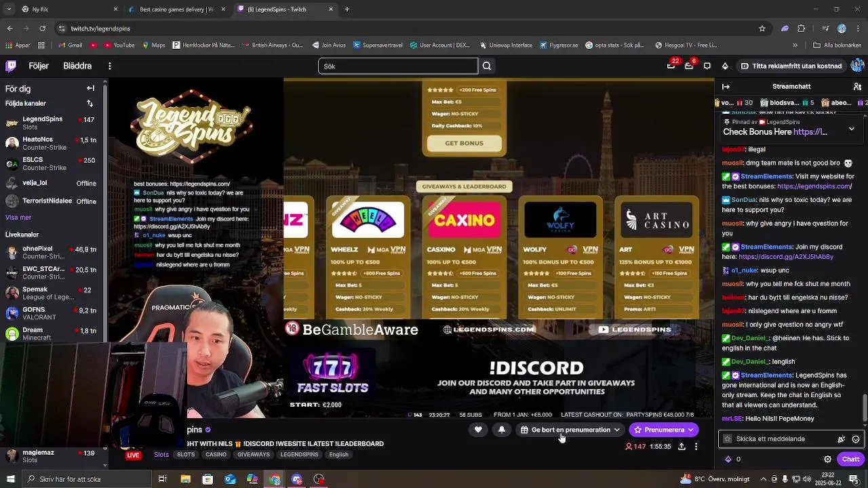Click the Windows Start button

tap(10, 479)
